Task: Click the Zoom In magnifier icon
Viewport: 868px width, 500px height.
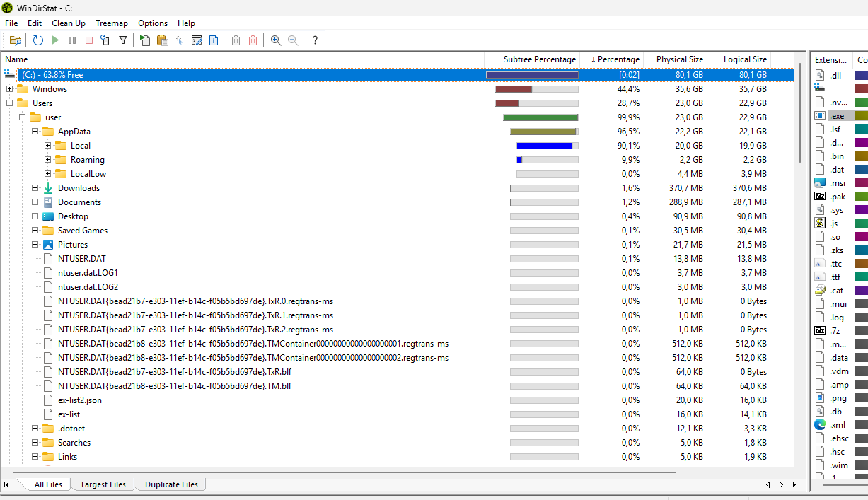Action: pos(276,40)
